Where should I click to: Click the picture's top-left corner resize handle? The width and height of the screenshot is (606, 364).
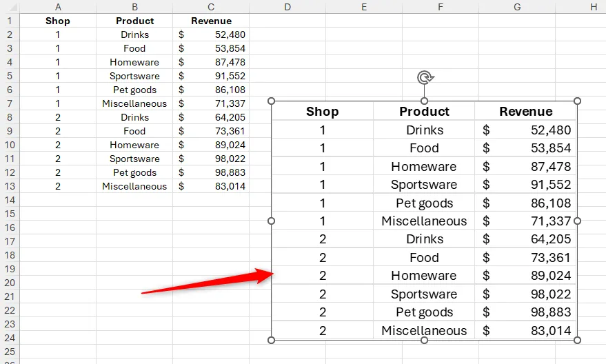click(271, 101)
